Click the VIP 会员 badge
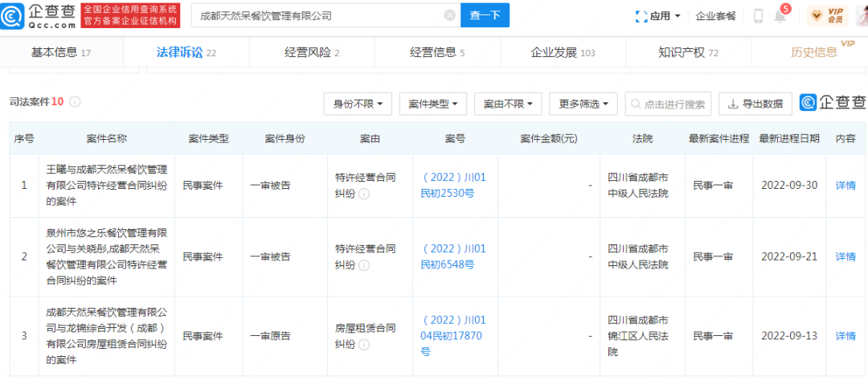 817,15
